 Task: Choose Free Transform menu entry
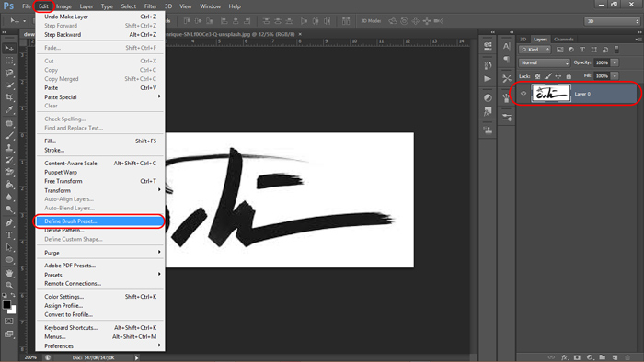(99, 181)
